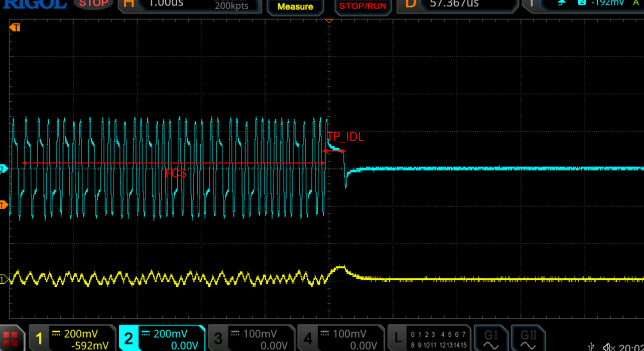Click the channel 1 ground marker on left edge

point(3,279)
